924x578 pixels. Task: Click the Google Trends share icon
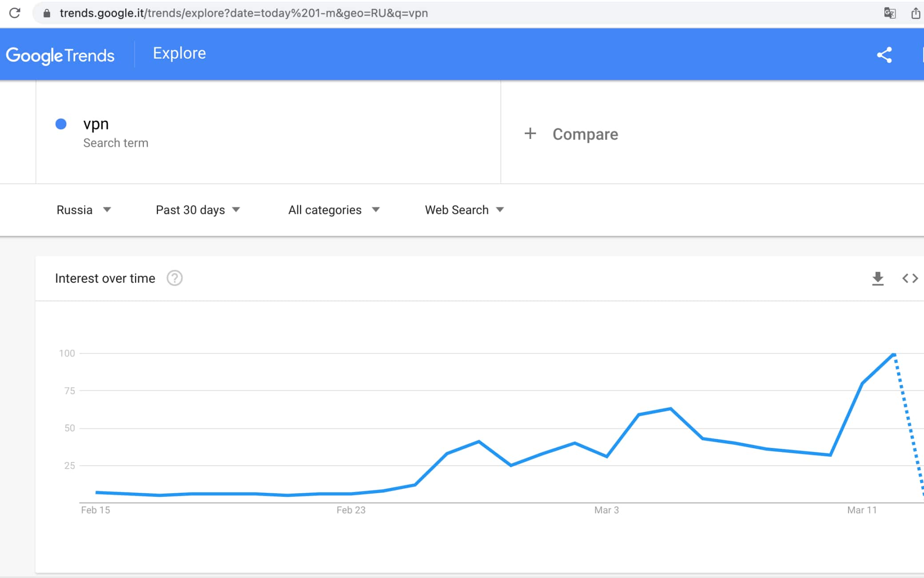(x=884, y=55)
